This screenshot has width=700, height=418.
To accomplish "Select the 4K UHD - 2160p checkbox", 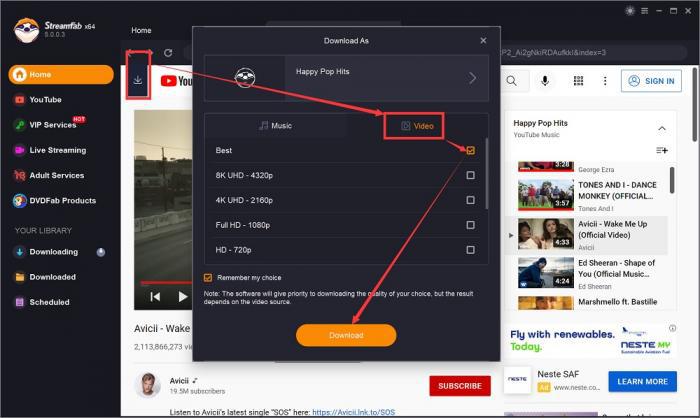I will pos(471,200).
